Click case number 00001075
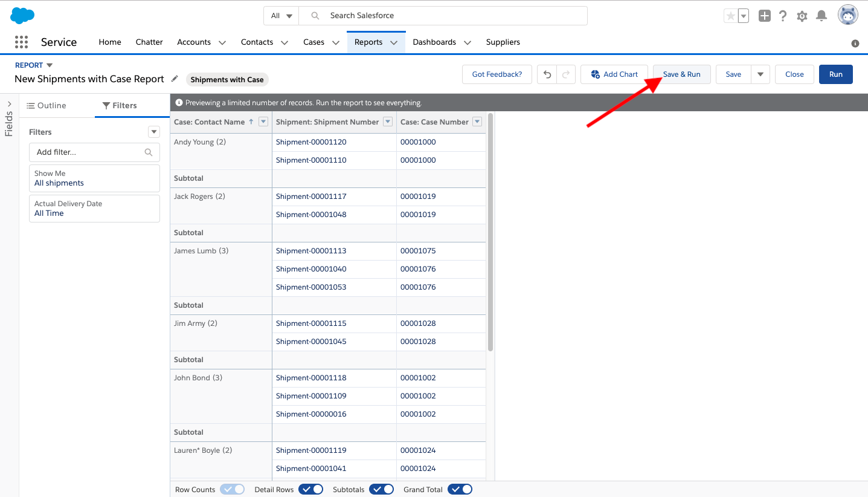 (418, 251)
